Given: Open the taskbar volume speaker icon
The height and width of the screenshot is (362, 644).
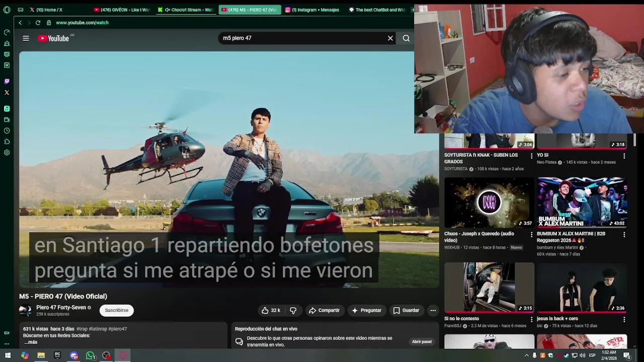Looking at the screenshot, I should click(x=582, y=355).
